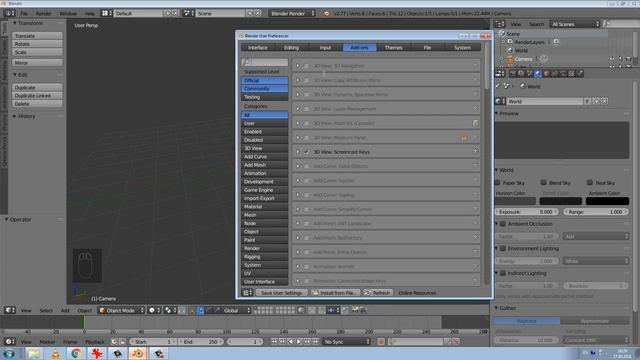Open the No Sync playback dropdown
The width and height of the screenshot is (640, 360).
347,342
